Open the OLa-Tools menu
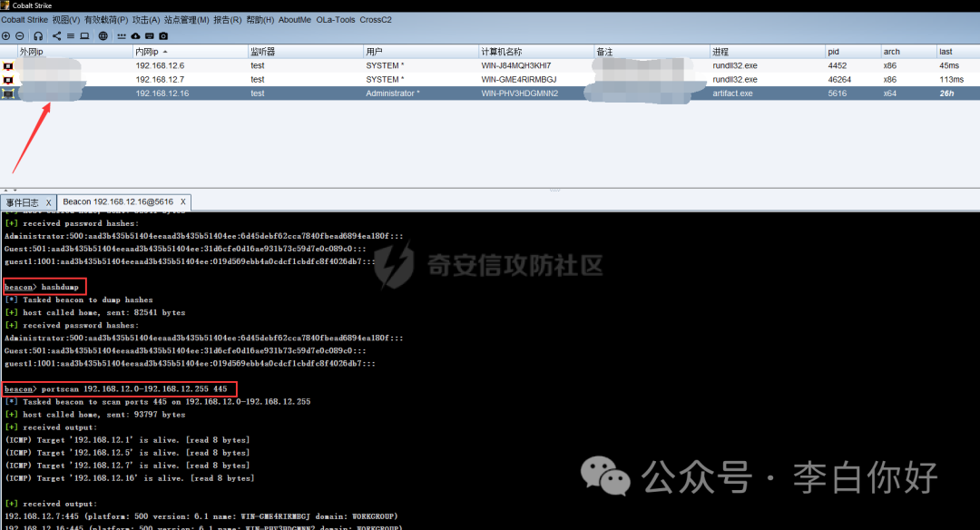 (x=336, y=20)
